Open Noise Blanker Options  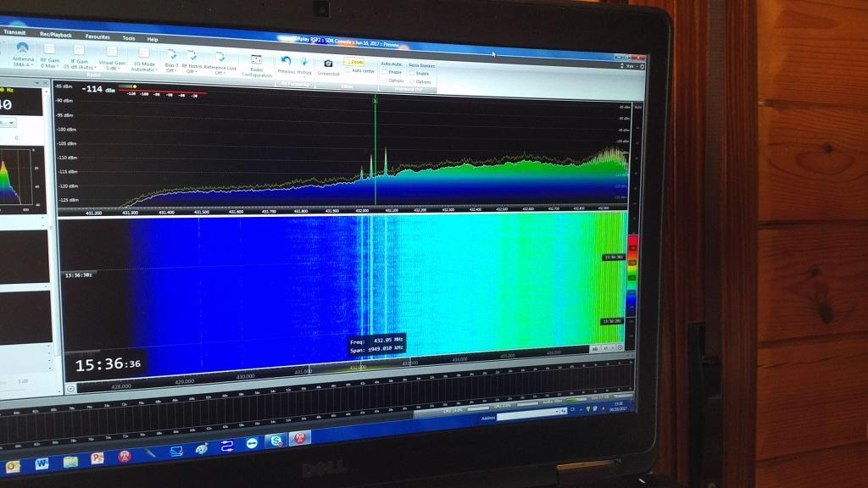[x=420, y=82]
